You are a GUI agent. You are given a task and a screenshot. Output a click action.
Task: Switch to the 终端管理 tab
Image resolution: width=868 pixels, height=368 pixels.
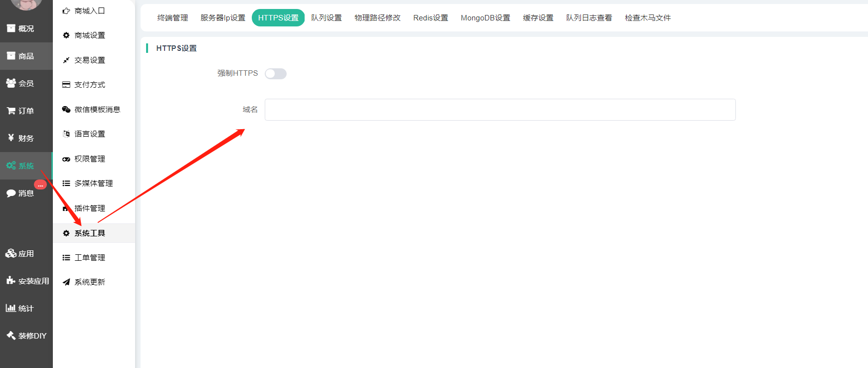pyautogui.click(x=173, y=18)
